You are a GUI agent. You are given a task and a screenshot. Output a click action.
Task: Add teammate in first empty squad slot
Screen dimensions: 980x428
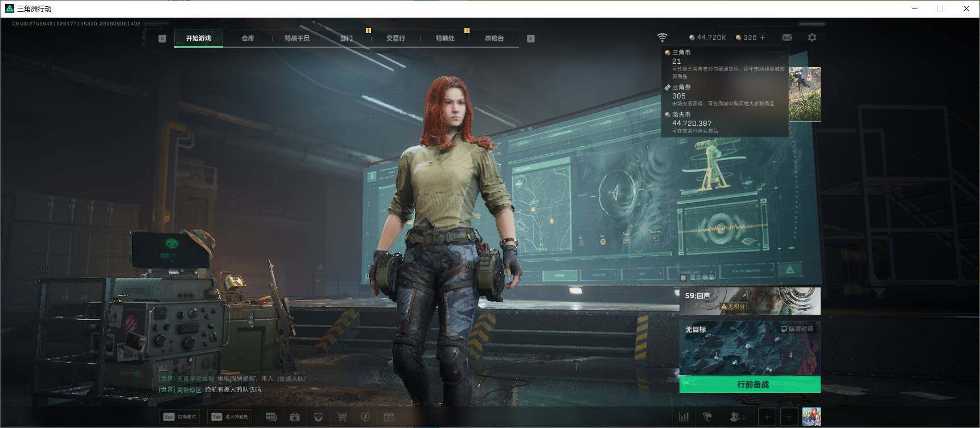(767, 417)
